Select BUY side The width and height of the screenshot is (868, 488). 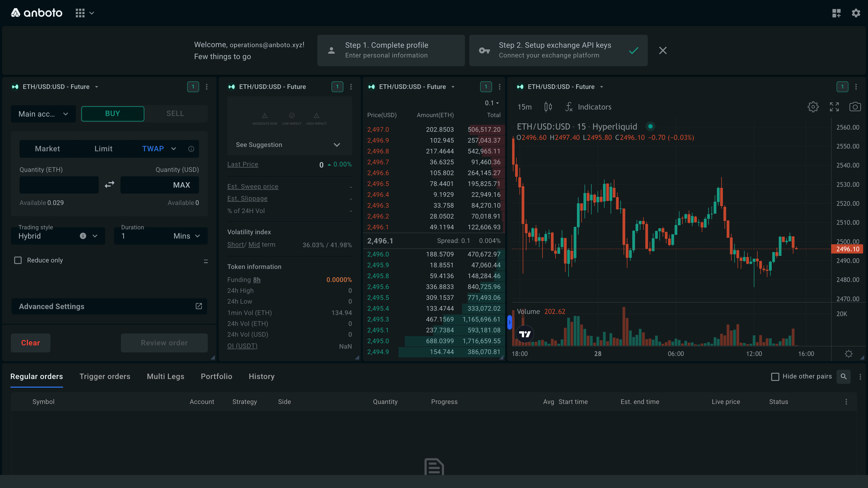click(113, 114)
